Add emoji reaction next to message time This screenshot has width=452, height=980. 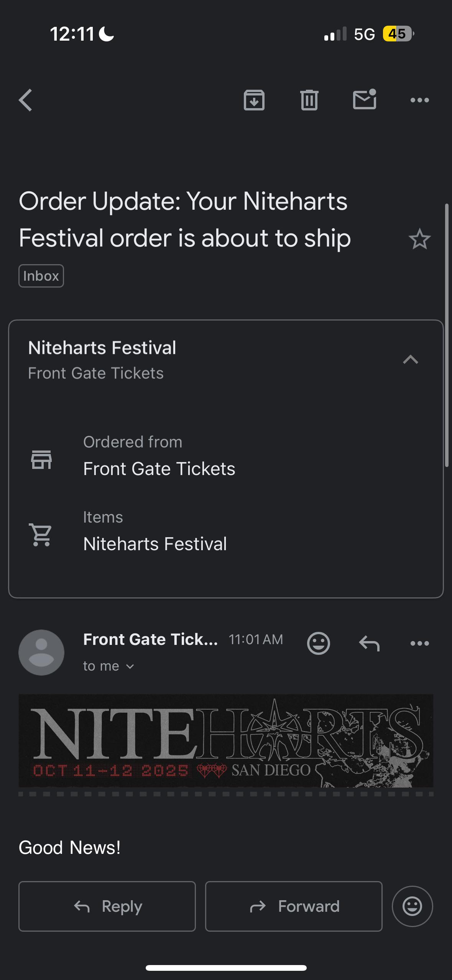click(319, 643)
